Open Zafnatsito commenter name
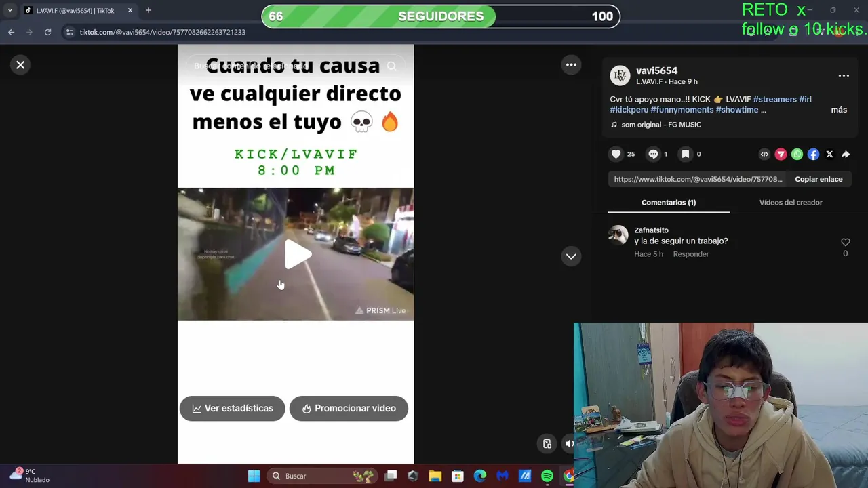This screenshot has width=868, height=488. pyautogui.click(x=651, y=230)
